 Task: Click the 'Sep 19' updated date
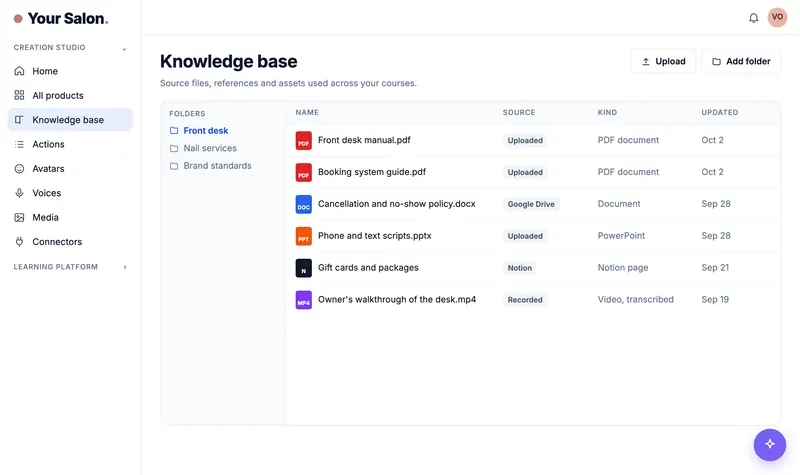coord(715,299)
